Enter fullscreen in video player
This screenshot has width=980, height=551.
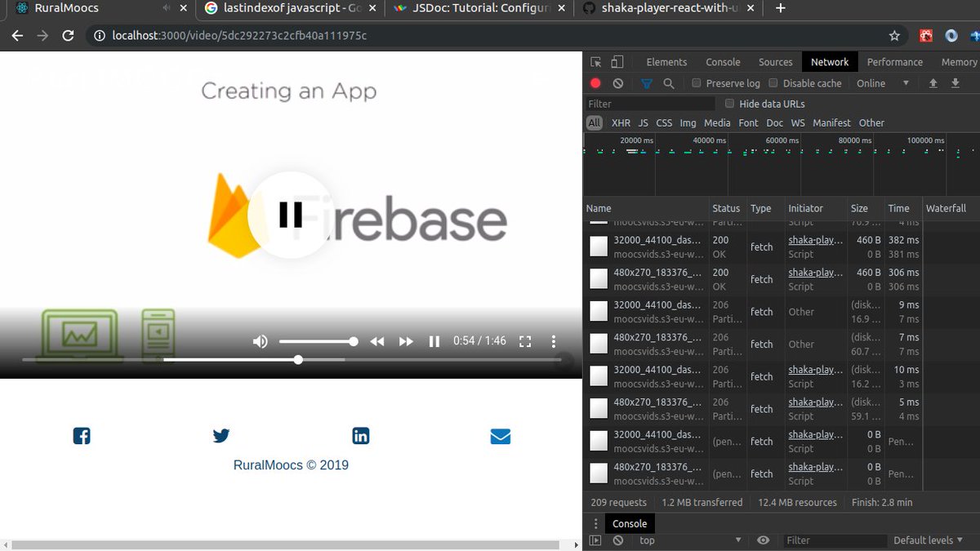[525, 341]
